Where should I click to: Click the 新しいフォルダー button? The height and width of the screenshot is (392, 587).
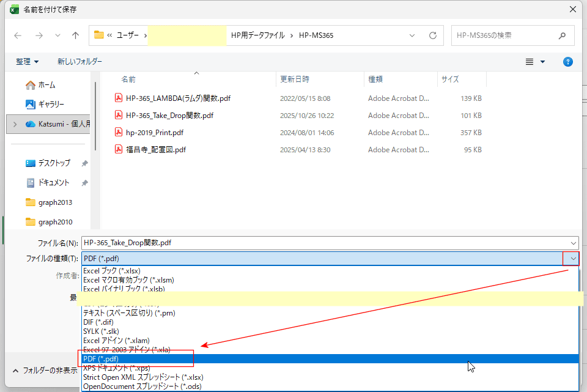coord(79,62)
